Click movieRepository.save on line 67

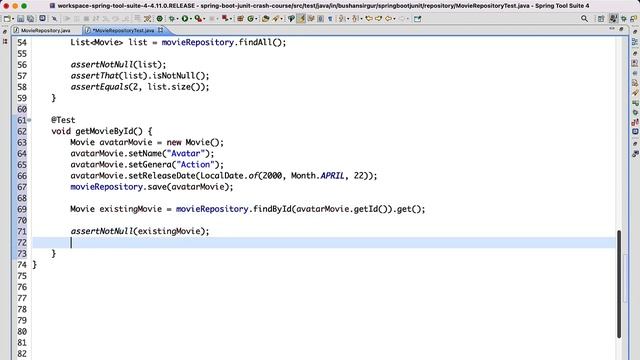[x=119, y=187]
